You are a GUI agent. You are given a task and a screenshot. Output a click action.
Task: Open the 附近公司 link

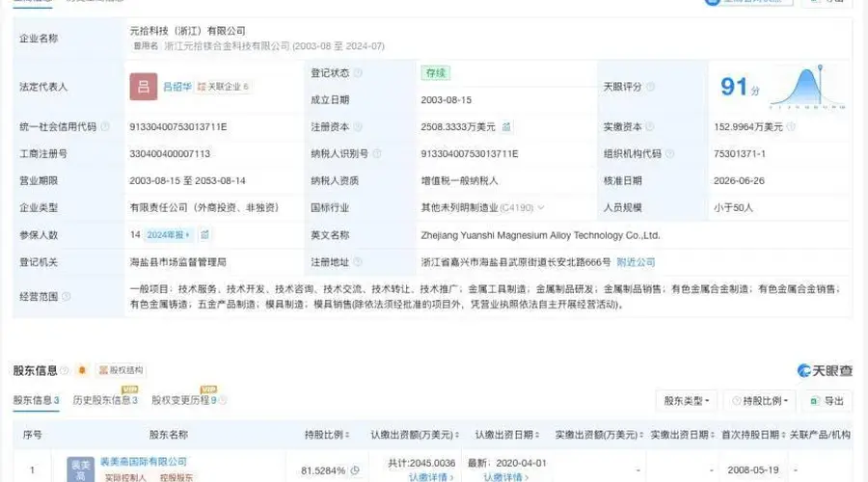pos(636,262)
